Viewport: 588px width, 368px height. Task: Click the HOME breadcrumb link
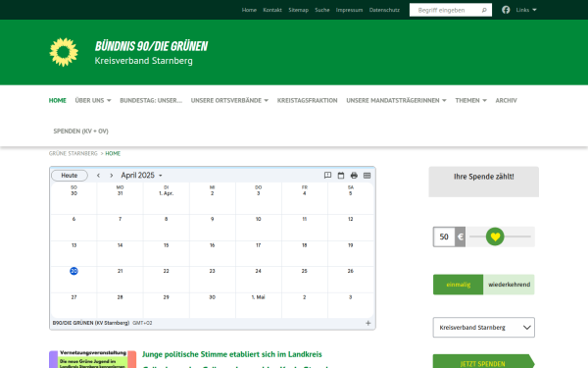coord(113,153)
